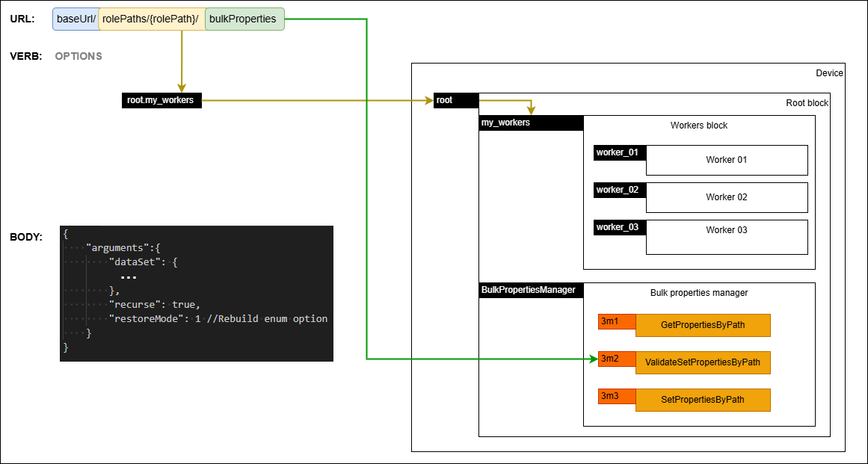The width and height of the screenshot is (868, 464).
Task: Click the Device title text
Action: (829, 73)
